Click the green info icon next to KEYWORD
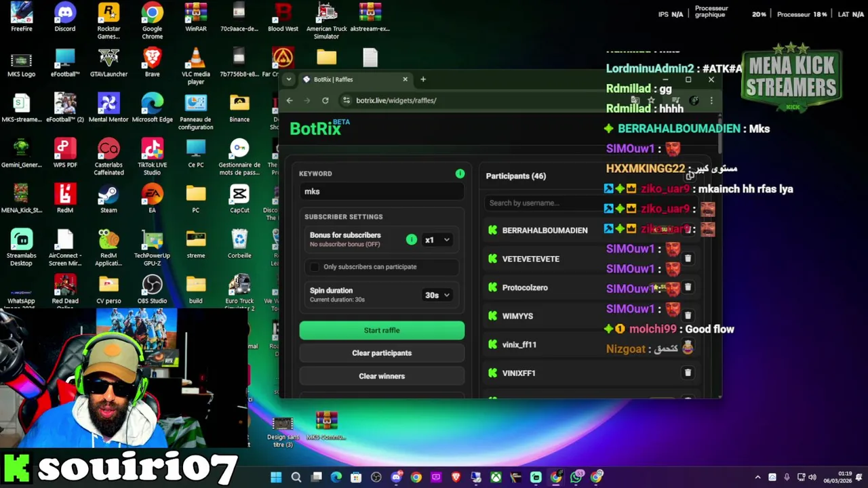The width and height of the screenshot is (868, 488). pyautogui.click(x=460, y=174)
